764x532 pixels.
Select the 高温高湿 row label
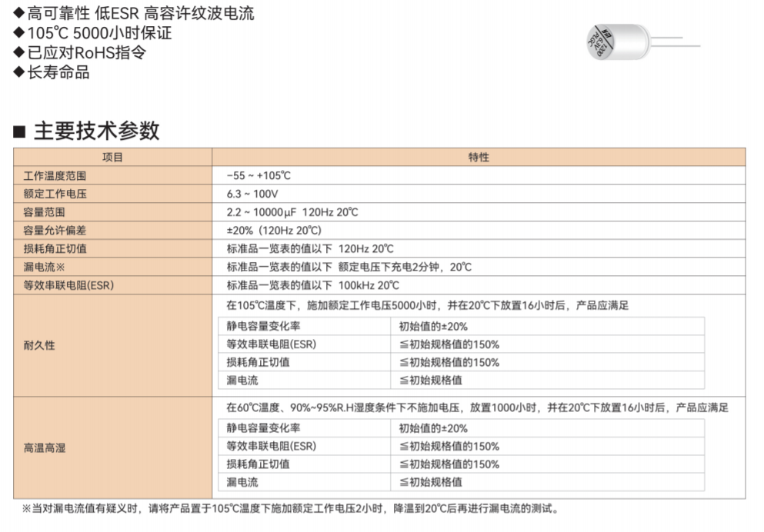click(45, 447)
